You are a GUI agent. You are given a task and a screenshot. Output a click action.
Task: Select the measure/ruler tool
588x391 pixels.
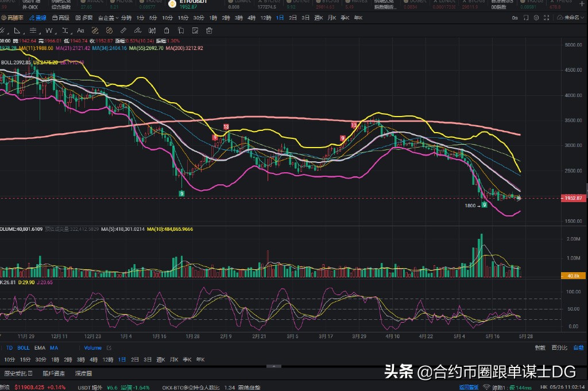123,30
